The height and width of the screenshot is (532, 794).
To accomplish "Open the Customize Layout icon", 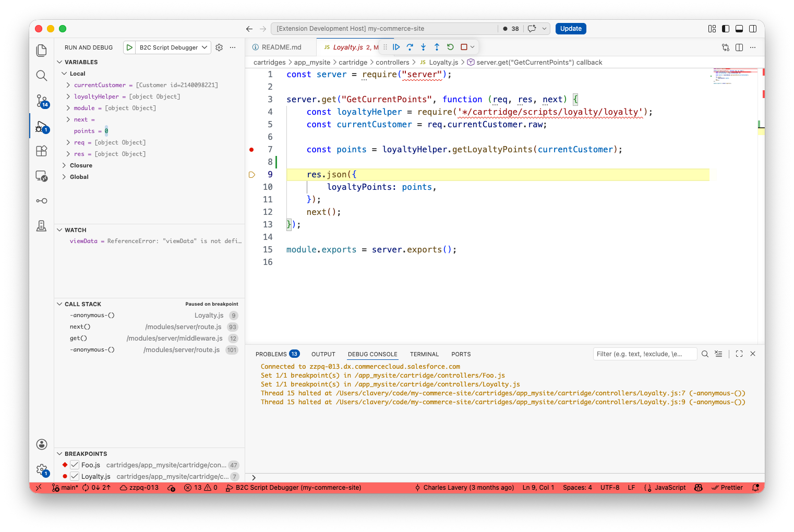I will (x=712, y=29).
